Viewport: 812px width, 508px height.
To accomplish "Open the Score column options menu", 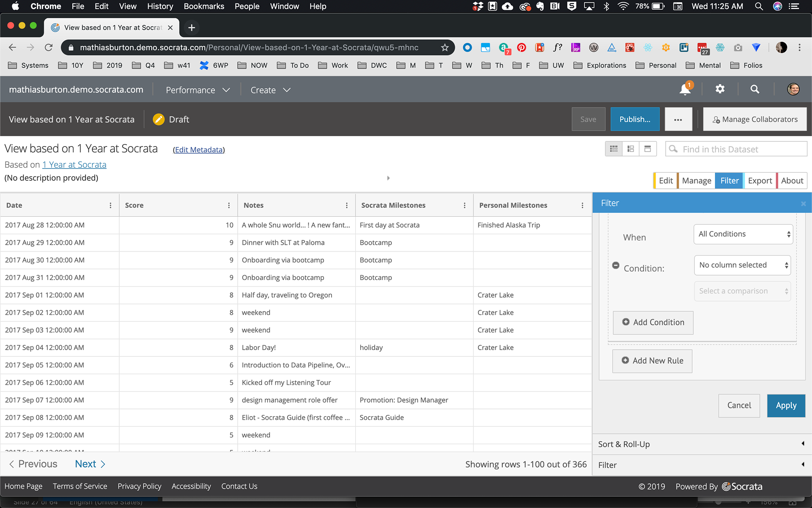I will coord(229,205).
